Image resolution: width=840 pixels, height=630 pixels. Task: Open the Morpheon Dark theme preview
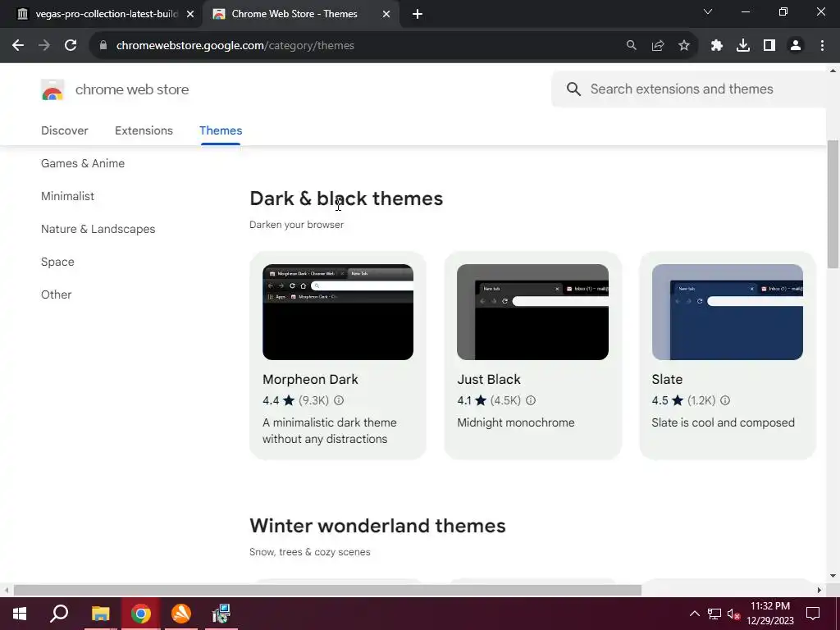point(337,312)
